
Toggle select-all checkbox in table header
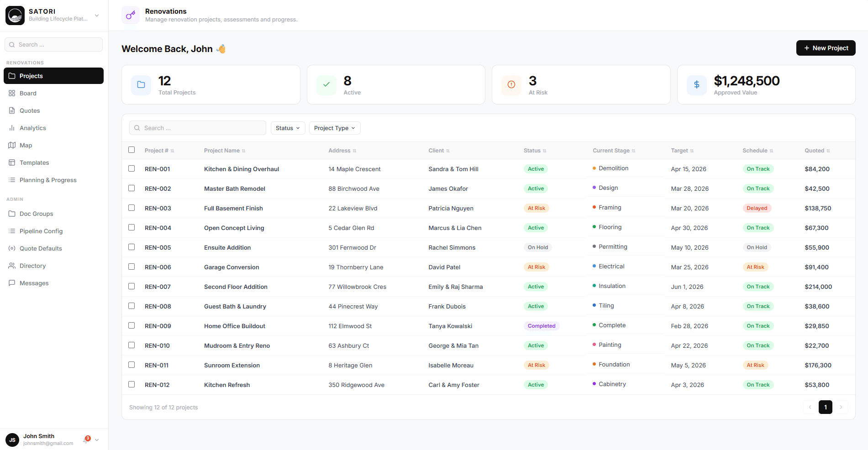[x=132, y=150]
